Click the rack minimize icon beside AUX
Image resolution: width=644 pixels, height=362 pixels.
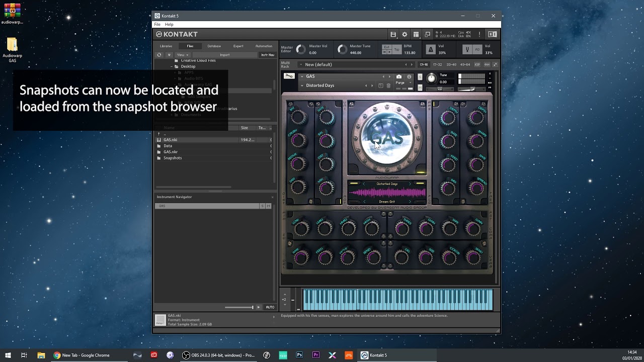[x=495, y=64]
